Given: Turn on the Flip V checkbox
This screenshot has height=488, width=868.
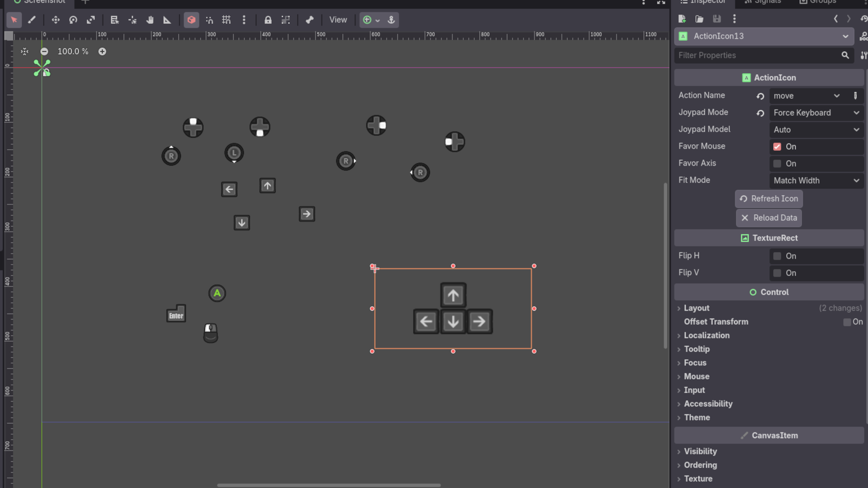Looking at the screenshot, I should 777,273.
